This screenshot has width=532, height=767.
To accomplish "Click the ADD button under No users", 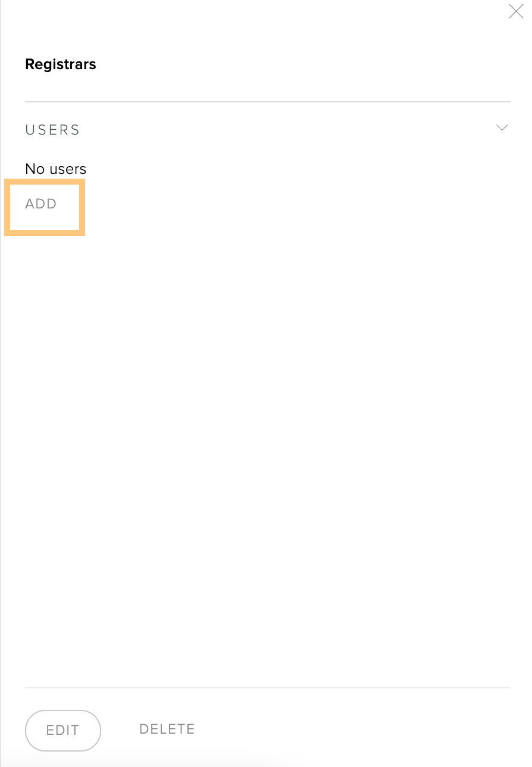I will point(41,204).
